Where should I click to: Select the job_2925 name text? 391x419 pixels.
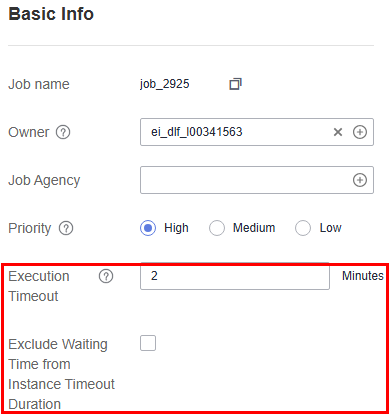[x=165, y=84]
